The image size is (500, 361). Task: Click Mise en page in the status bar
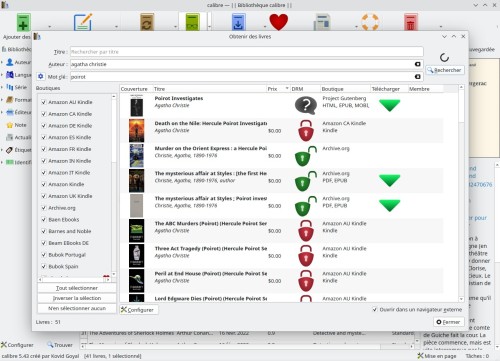(x=437, y=356)
